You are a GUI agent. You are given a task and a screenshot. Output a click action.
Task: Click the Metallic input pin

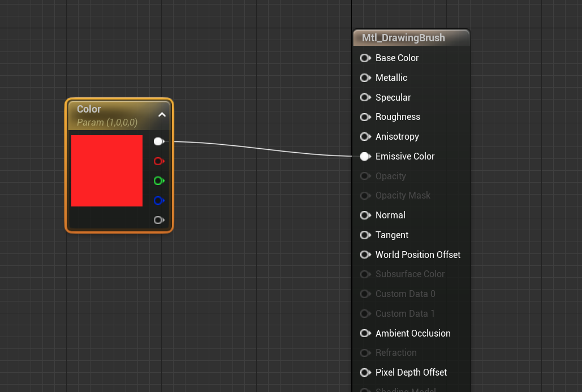point(365,77)
